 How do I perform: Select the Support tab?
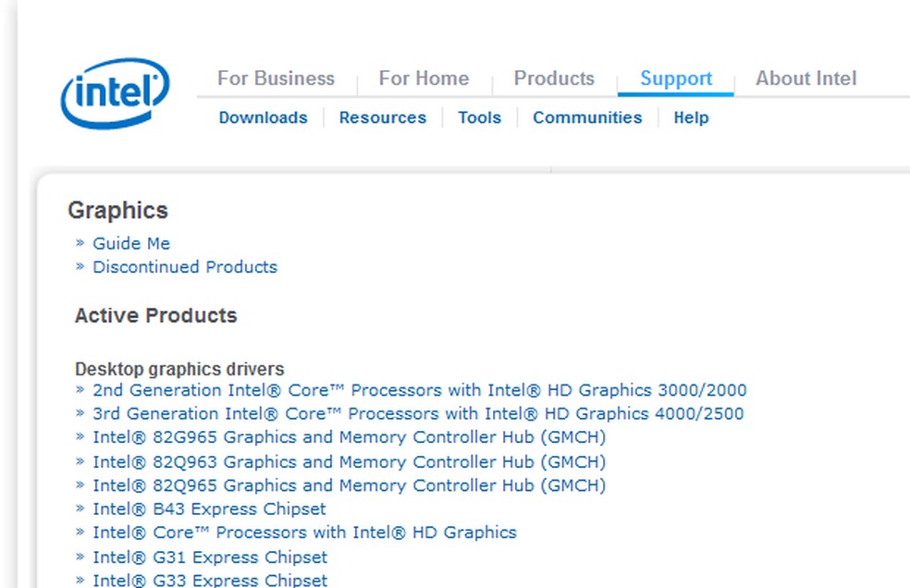click(x=676, y=79)
